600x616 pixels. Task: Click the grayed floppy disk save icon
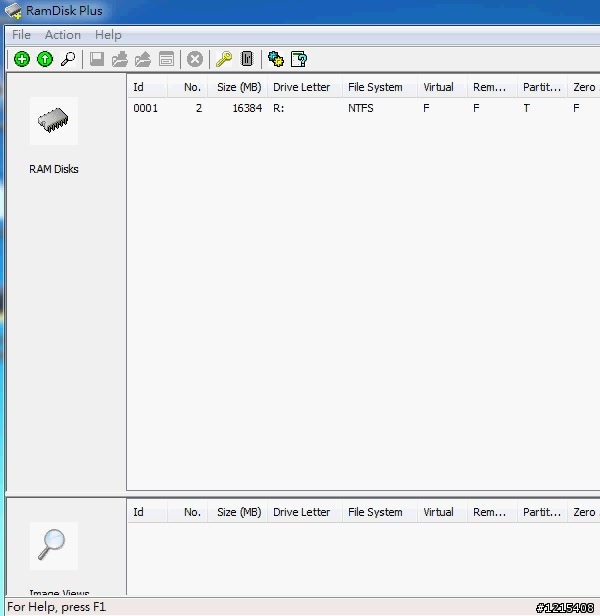click(x=97, y=59)
